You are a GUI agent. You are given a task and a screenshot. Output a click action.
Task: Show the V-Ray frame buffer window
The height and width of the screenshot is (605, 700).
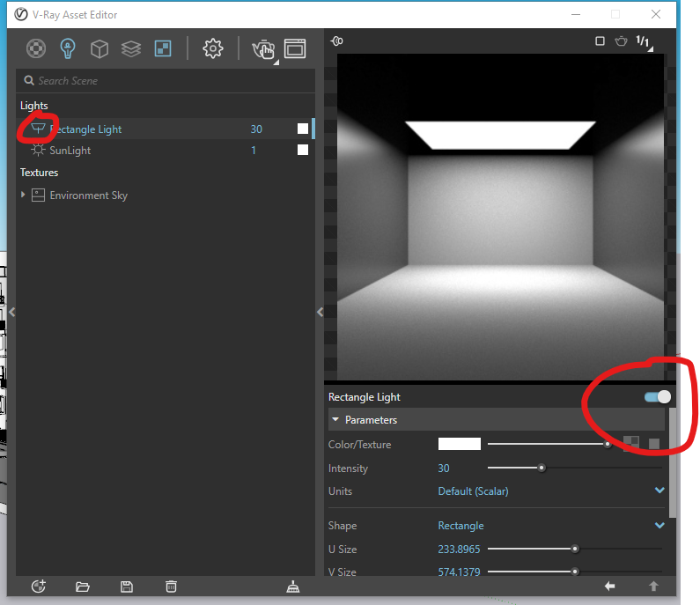(295, 48)
